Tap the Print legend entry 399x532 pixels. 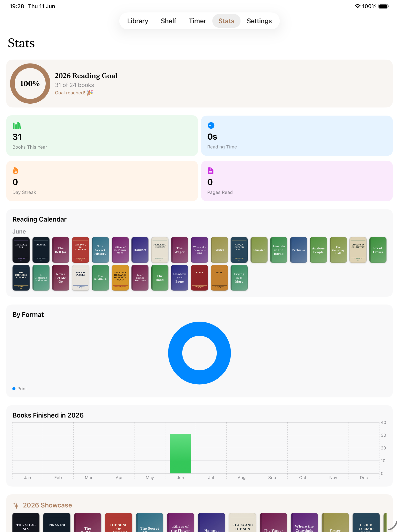coord(19,389)
